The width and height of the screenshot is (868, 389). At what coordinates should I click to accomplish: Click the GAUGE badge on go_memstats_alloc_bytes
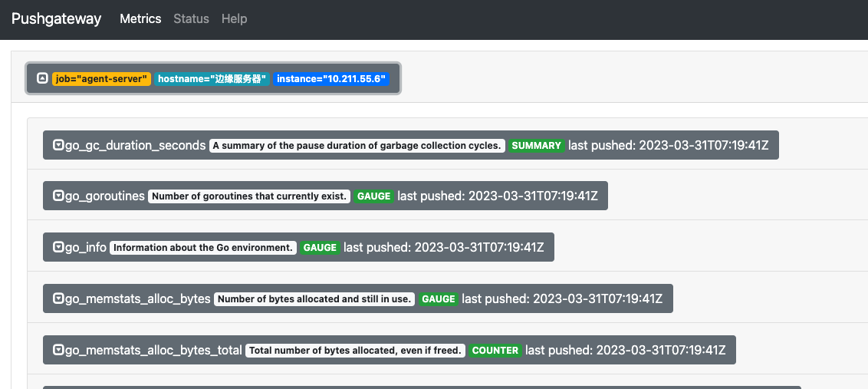(439, 299)
